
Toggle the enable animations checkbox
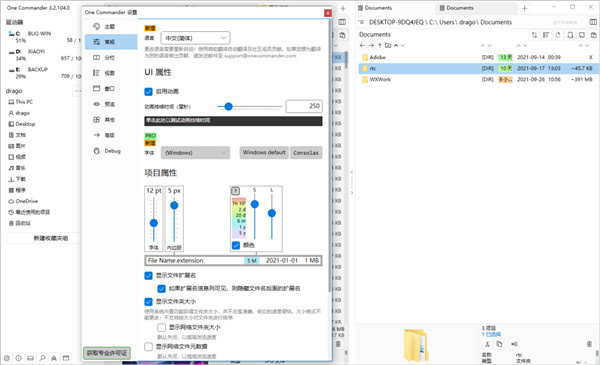[x=148, y=91]
